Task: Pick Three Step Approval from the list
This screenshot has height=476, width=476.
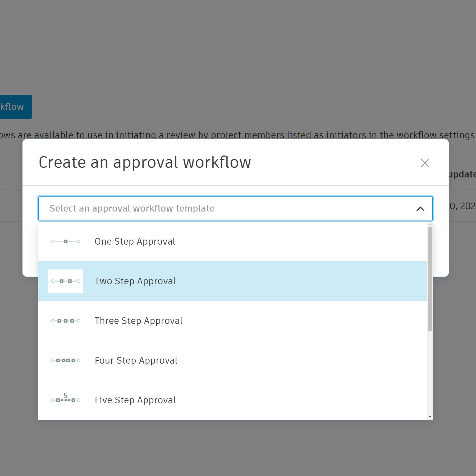Action: (x=138, y=321)
